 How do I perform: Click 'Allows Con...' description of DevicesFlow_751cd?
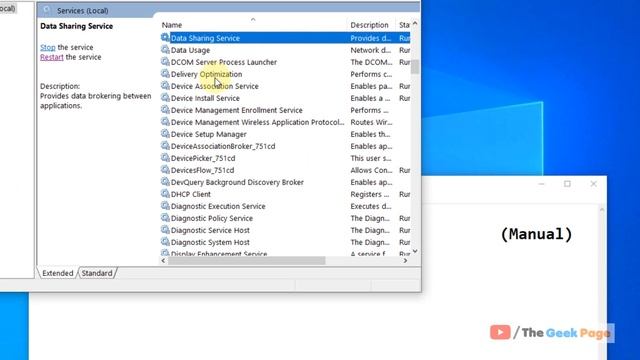[371, 170]
